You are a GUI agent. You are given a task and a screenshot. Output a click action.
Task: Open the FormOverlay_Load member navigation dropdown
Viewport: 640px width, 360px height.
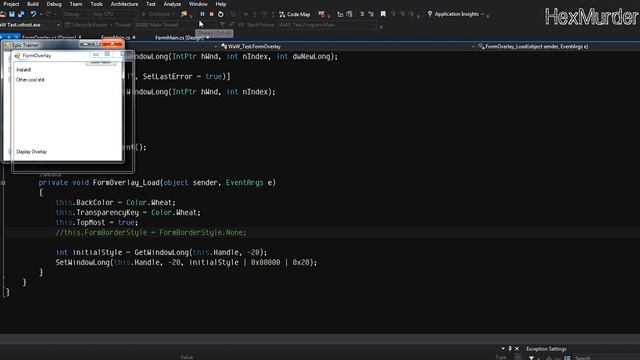558,47
